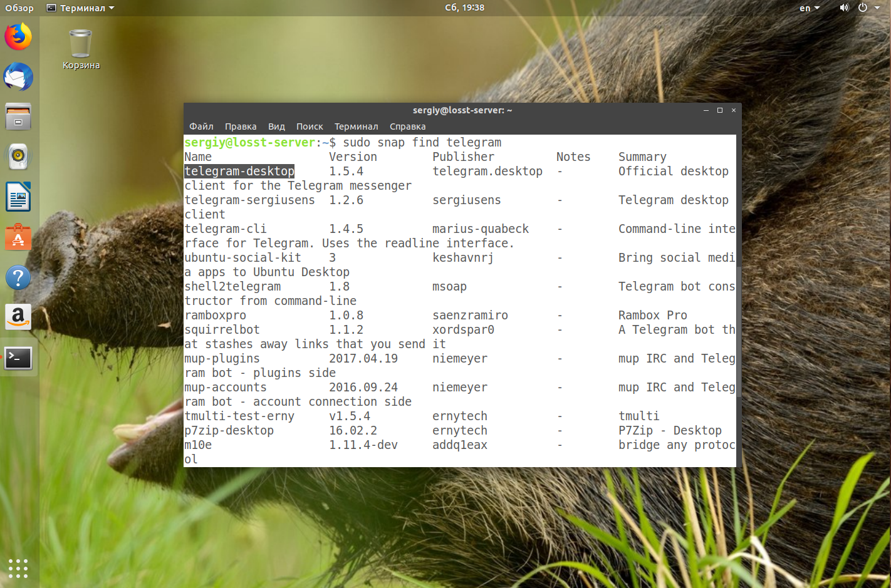891x588 pixels.
Task: Open the Поиск menu
Action: click(310, 126)
